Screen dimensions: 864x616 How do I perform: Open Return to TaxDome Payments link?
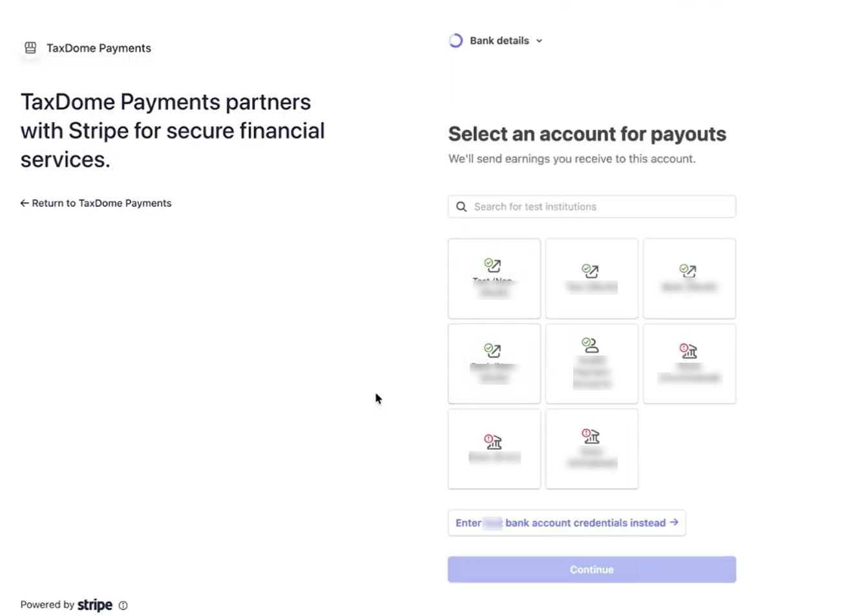(101, 203)
